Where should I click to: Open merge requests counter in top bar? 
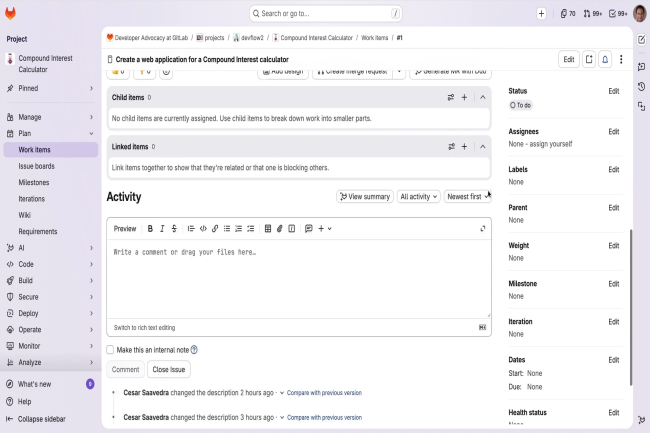(x=592, y=14)
